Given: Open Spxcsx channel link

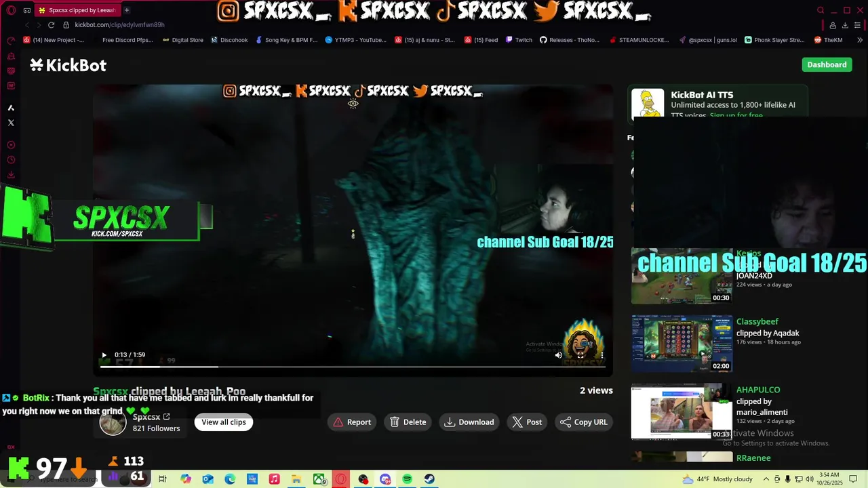Looking at the screenshot, I should tap(151, 417).
